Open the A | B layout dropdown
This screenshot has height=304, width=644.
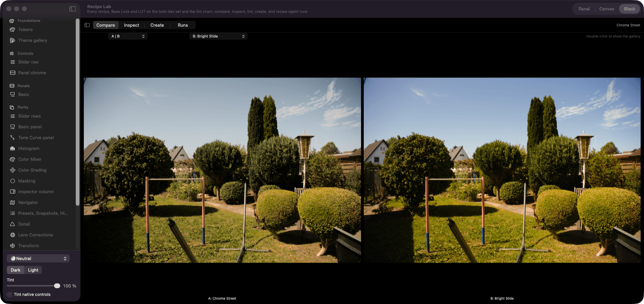128,36
